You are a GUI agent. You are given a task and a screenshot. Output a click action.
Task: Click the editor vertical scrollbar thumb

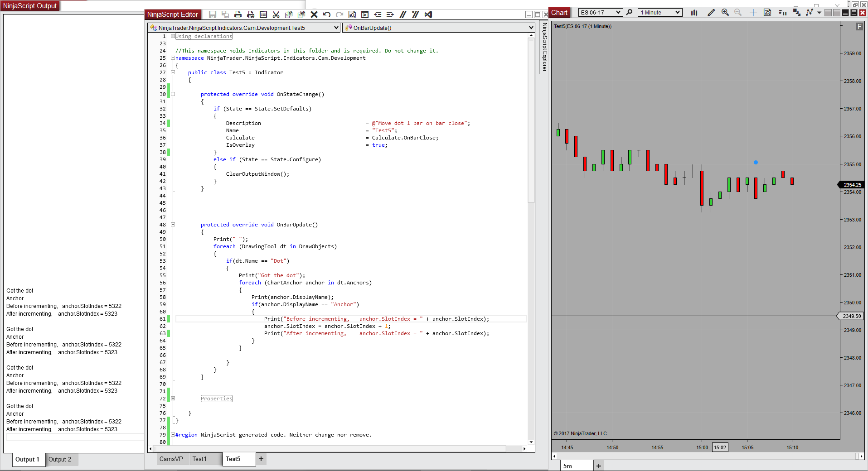[531, 120]
